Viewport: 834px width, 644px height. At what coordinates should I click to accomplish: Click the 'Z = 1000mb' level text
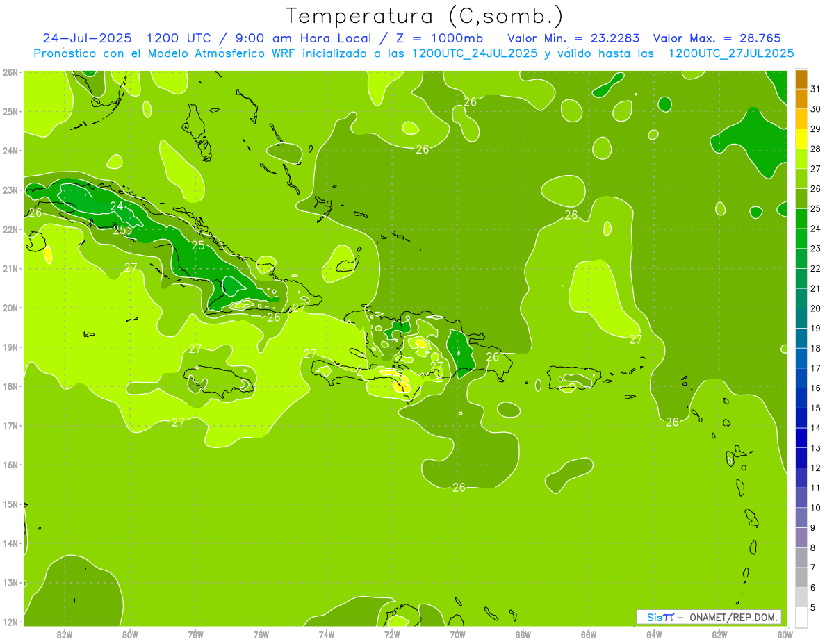coord(437,38)
